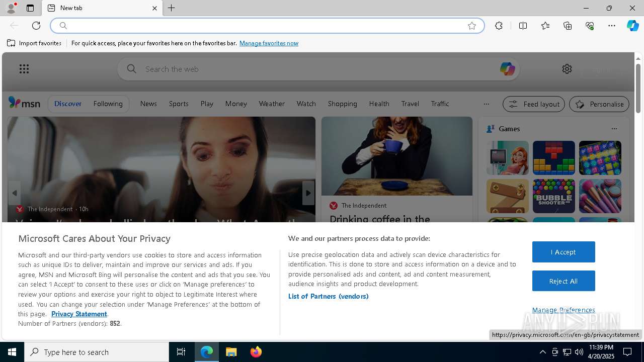Add this page to favorites star
Viewport: 644px width, 362px height.
(x=472, y=26)
